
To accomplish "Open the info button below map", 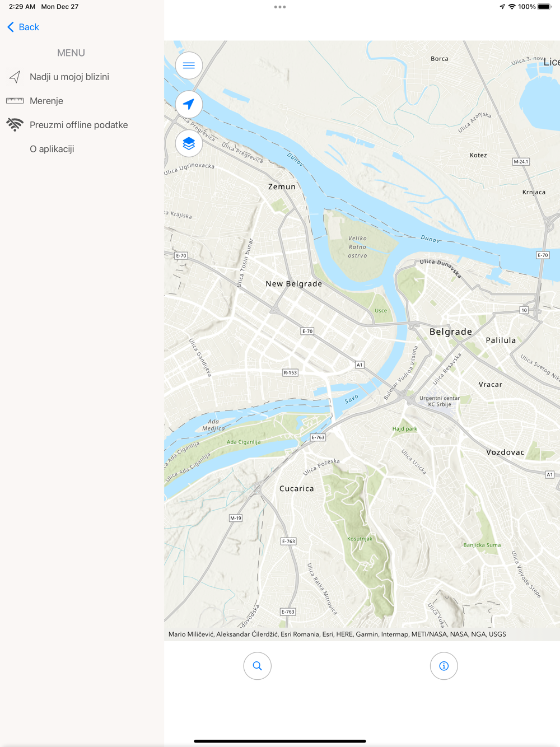I will pos(444,666).
